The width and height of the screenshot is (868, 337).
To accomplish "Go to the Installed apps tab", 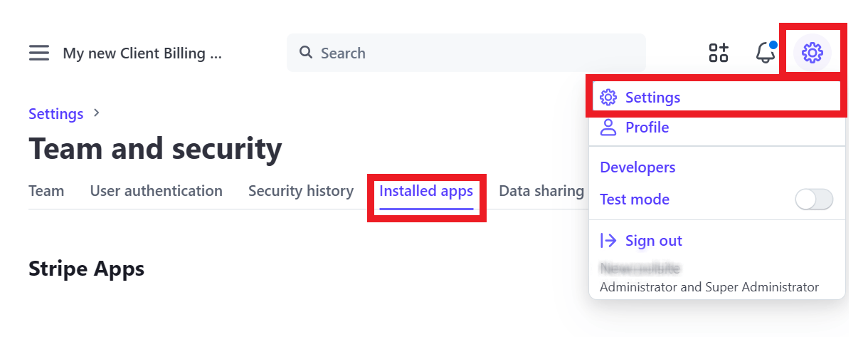I will [426, 191].
